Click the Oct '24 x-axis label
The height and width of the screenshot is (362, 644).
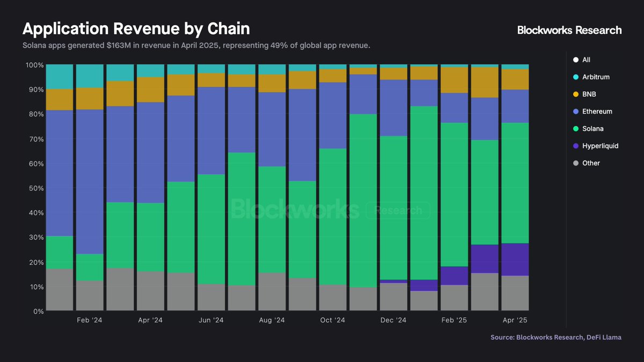click(x=333, y=320)
